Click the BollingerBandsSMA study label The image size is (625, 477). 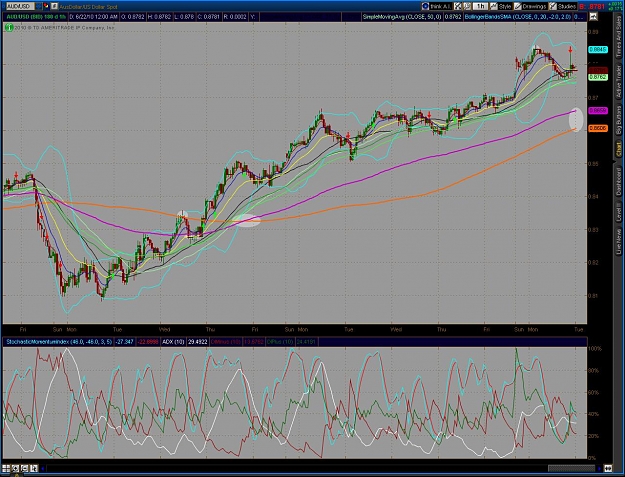coord(519,17)
